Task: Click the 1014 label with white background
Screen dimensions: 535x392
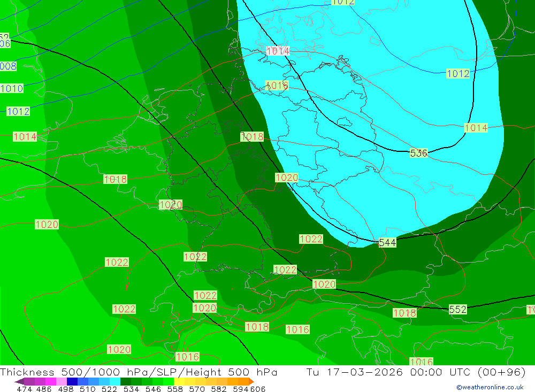Action: pyautogui.click(x=278, y=51)
